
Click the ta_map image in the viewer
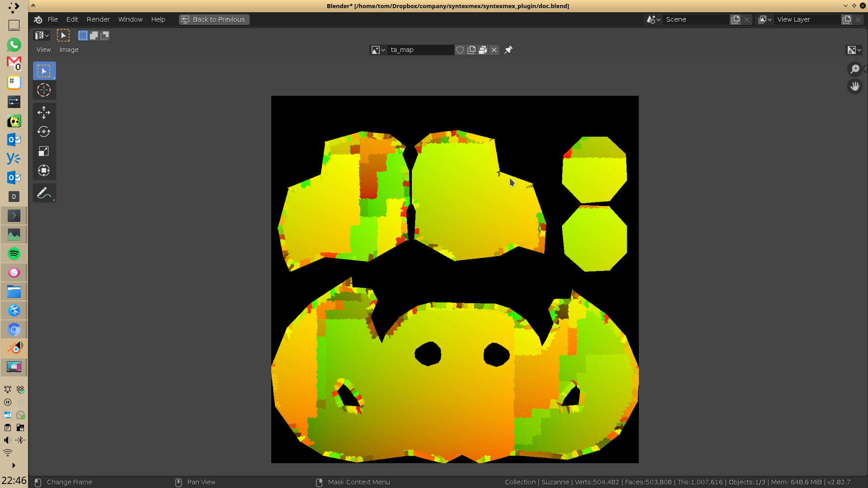[455, 279]
